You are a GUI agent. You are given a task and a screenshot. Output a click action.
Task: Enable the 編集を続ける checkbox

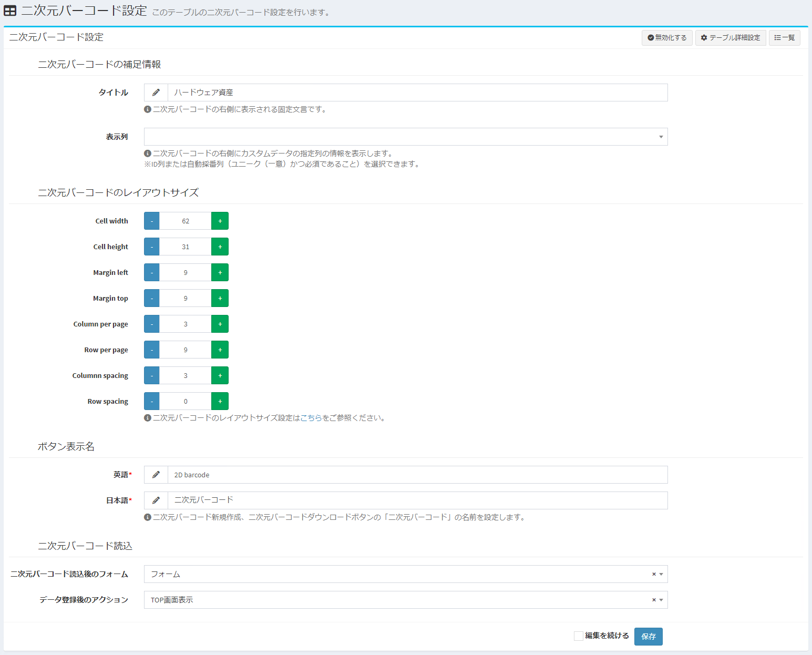point(579,636)
